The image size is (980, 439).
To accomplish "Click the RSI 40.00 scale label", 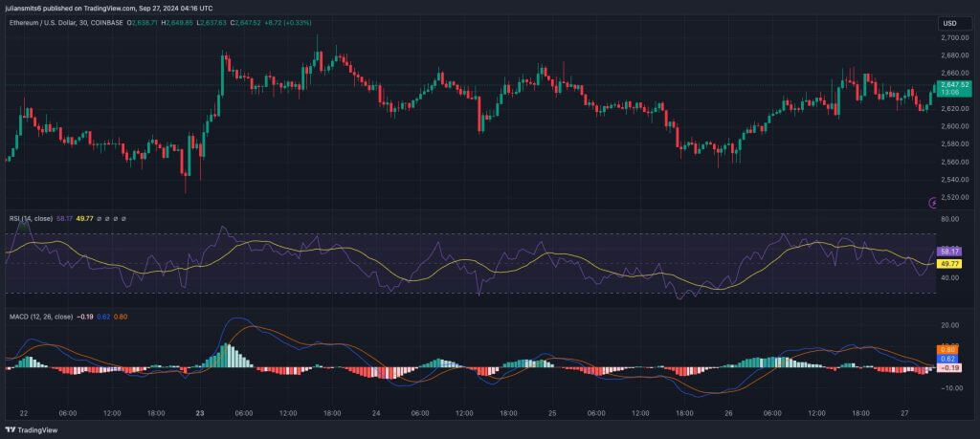I will tap(949, 278).
